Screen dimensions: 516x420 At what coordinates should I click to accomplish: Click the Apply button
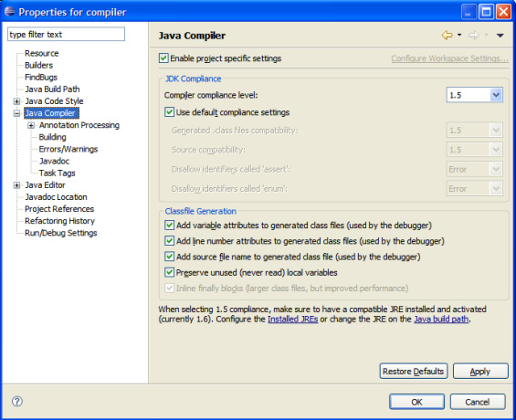pos(480,371)
